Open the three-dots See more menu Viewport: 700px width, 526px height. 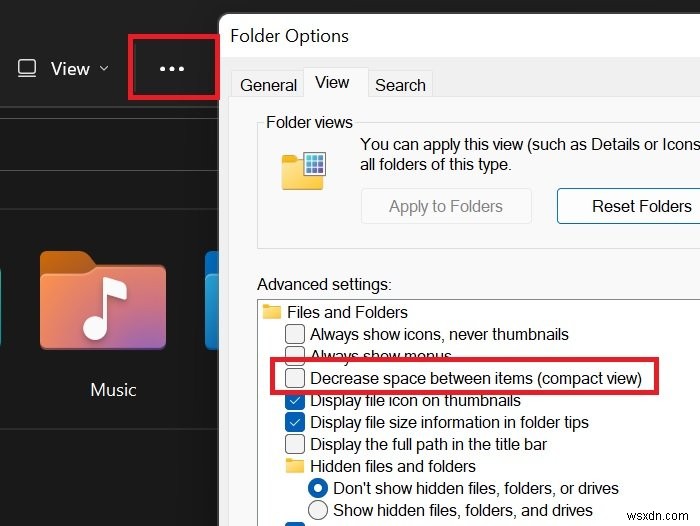pos(172,69)
